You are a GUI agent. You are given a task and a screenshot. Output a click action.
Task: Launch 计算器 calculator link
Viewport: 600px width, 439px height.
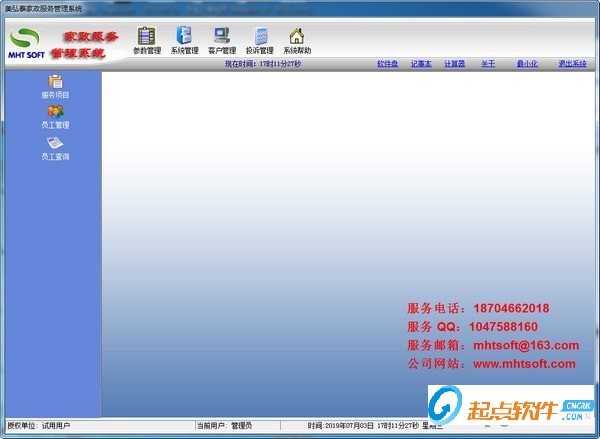click(x=454, y=64)
